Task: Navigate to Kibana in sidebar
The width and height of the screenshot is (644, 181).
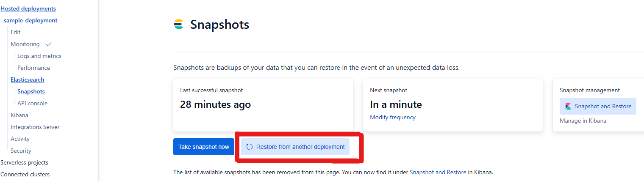Action: (19, 115)
